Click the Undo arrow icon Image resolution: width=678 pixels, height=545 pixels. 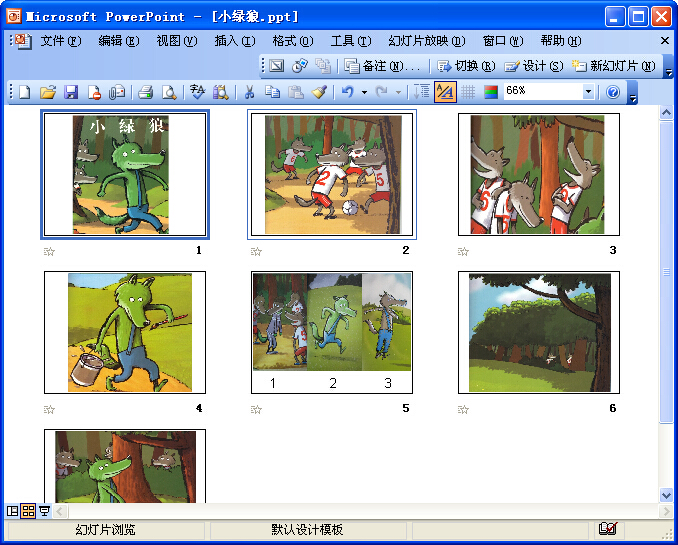pos(348,92)
